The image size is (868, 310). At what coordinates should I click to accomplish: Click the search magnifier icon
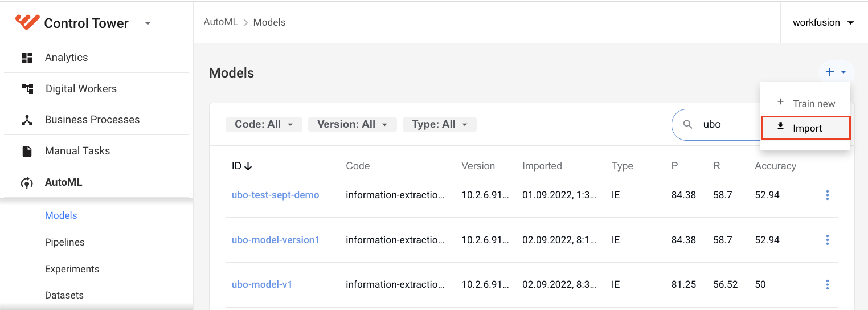tap(688, 124)
